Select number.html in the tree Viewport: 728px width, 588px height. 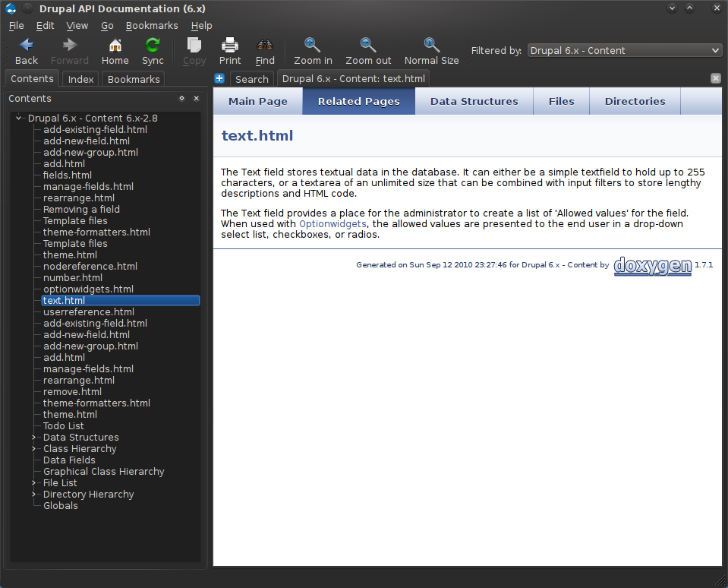[72, 278]
